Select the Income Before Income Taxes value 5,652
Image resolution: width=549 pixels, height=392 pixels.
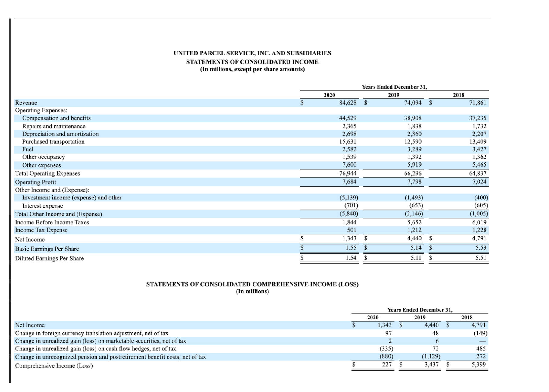click(x=414, y=222)
